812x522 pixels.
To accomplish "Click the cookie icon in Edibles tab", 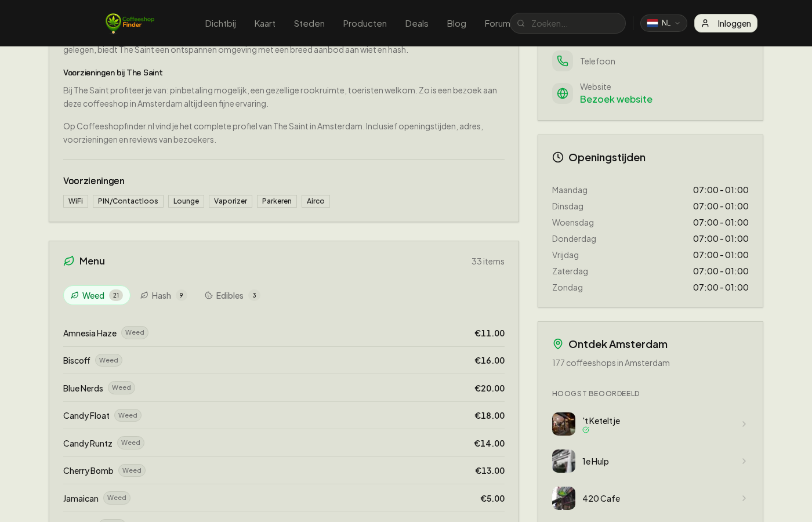I will 209,295.
